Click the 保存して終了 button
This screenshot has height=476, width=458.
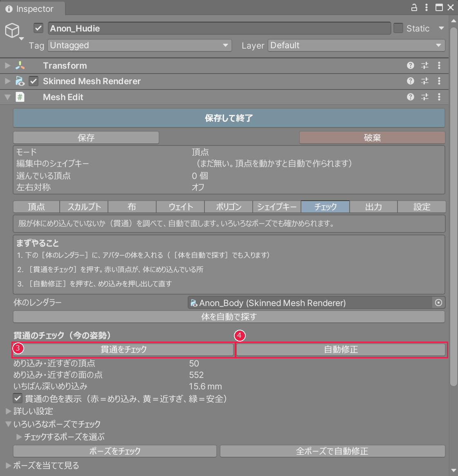pyautogui.click(x=229, y=118)
